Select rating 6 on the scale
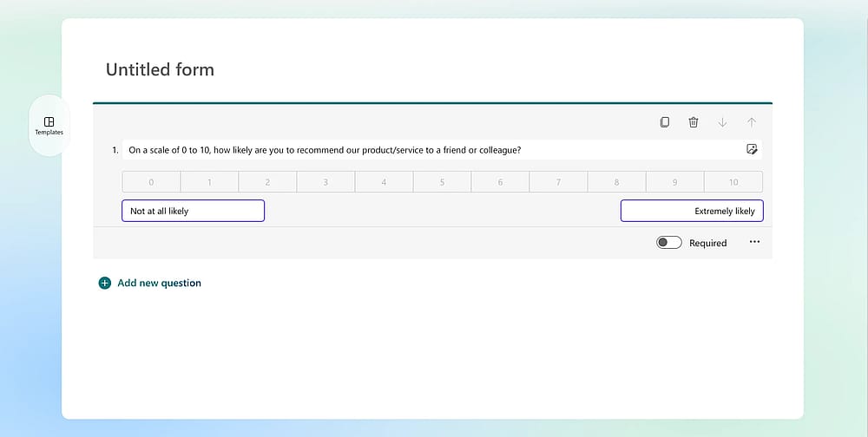This screenshot has width=868, height=437. pos(501,182)
